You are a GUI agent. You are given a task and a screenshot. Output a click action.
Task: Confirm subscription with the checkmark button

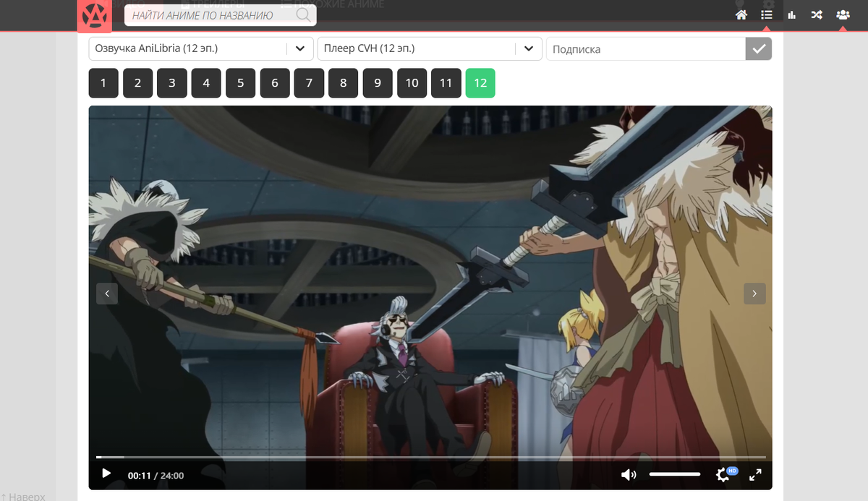click(759, 48)
